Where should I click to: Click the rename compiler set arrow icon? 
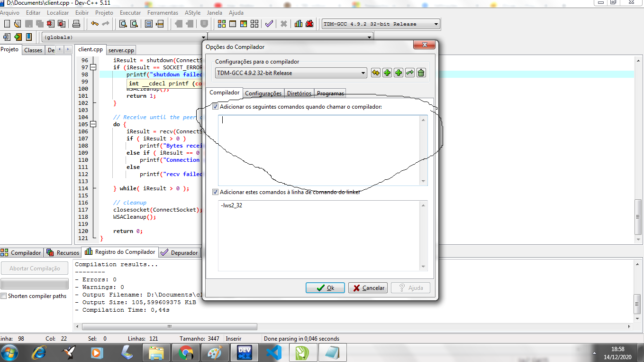tap(410, 73)
